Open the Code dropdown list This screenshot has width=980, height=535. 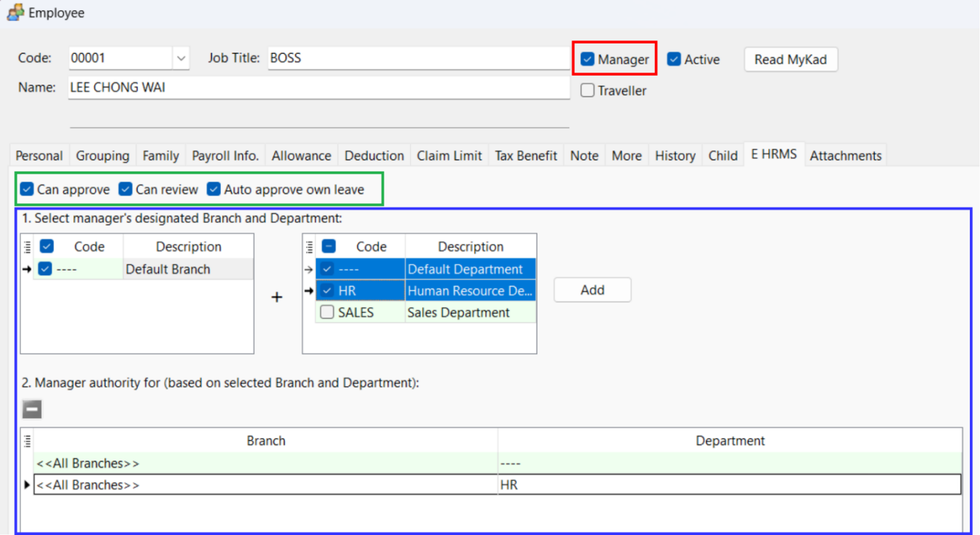tap(181, 57)
